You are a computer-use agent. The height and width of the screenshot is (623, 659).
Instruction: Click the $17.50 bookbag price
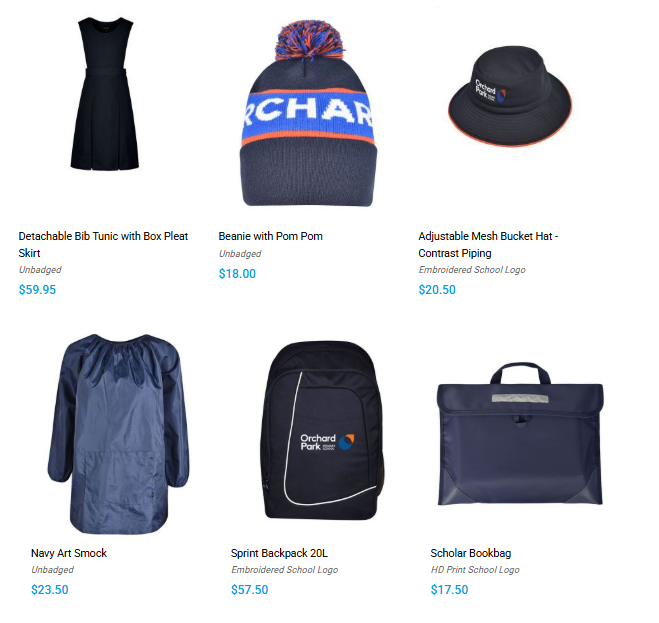449,589
